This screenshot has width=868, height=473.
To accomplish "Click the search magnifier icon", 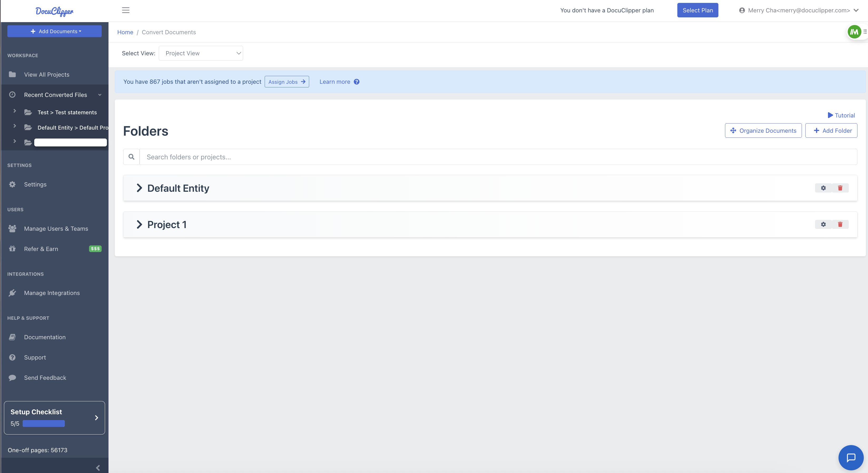I will point(131,157).
